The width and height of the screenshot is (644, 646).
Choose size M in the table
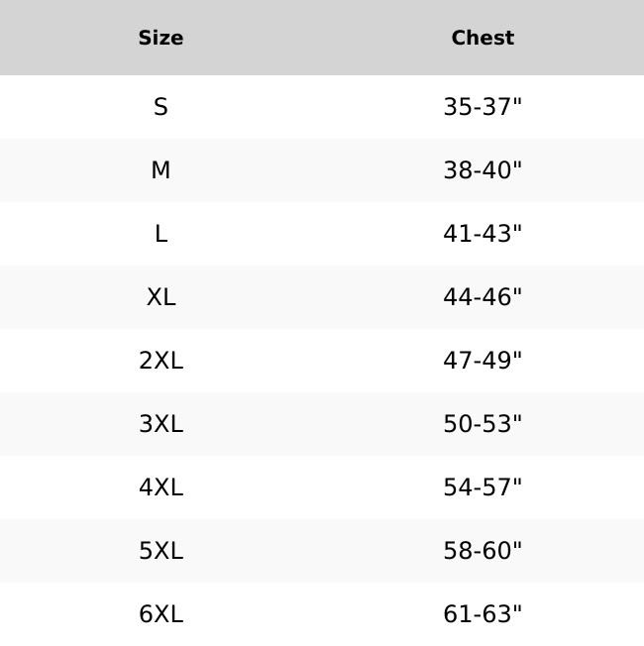pyautogui.click(x=161, y=170)
